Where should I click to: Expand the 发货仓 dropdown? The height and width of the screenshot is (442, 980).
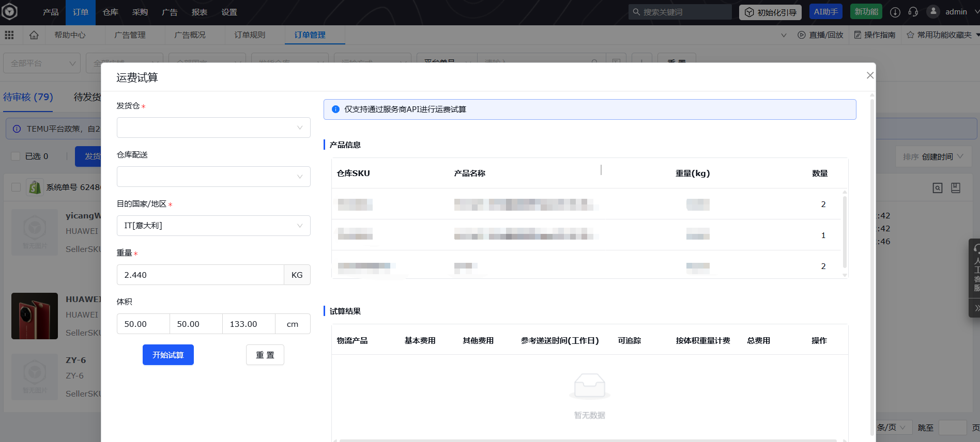213,128
